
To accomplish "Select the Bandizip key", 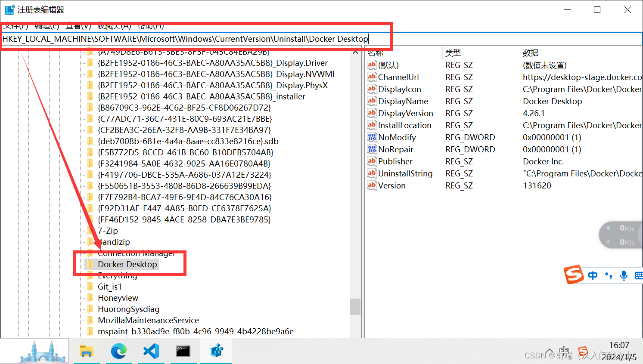I will [x=114, y=242].
